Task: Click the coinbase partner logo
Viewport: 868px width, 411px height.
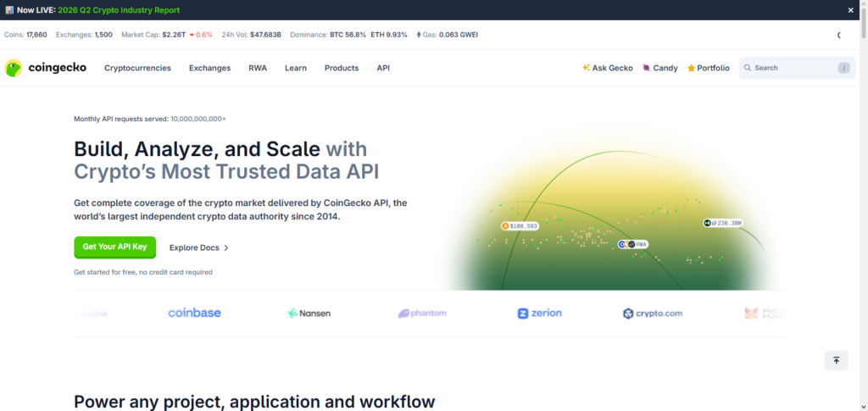Action: point(194,313)
